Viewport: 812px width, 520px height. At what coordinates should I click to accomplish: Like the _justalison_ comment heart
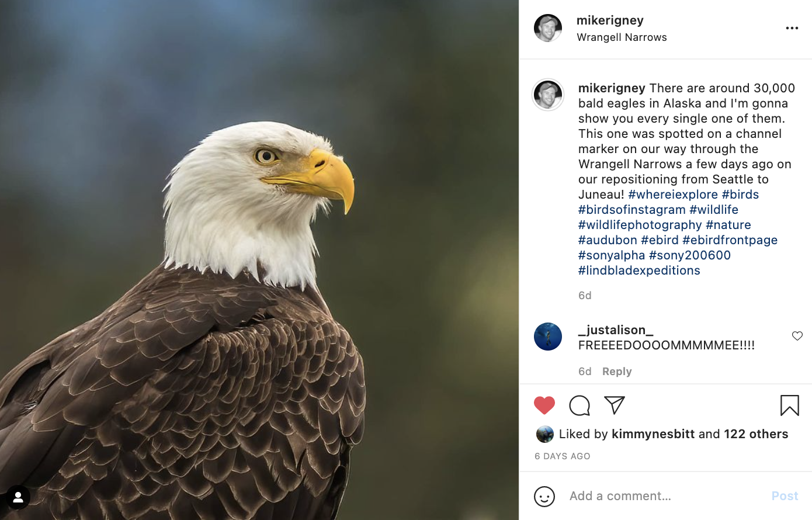point(797,336)
